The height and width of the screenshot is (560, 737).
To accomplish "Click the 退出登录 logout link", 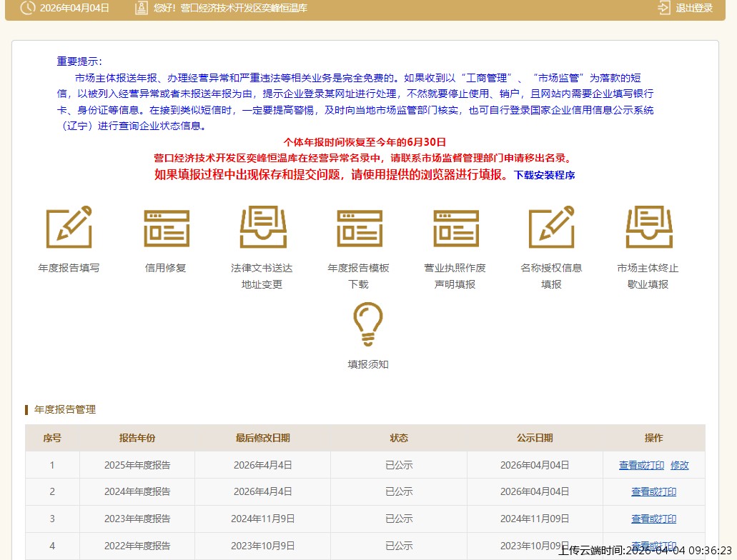I will click(686, 9).
